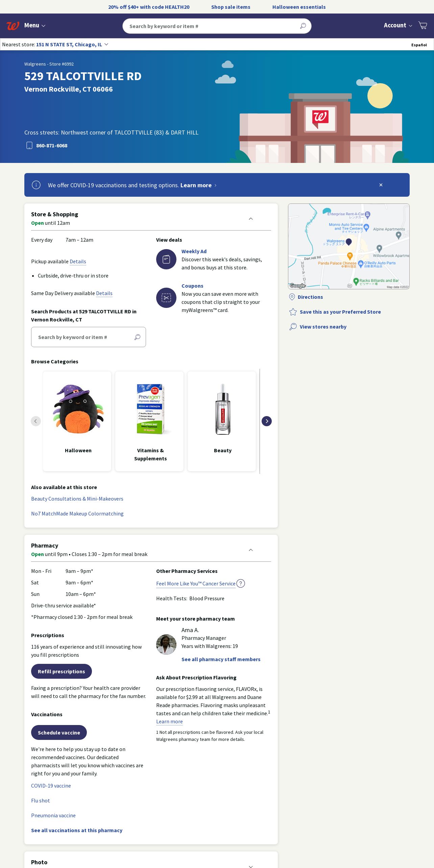This screenshot has height=868, width=434.
Task: Click the Coupons scissors icon
Action: point(166,298)
